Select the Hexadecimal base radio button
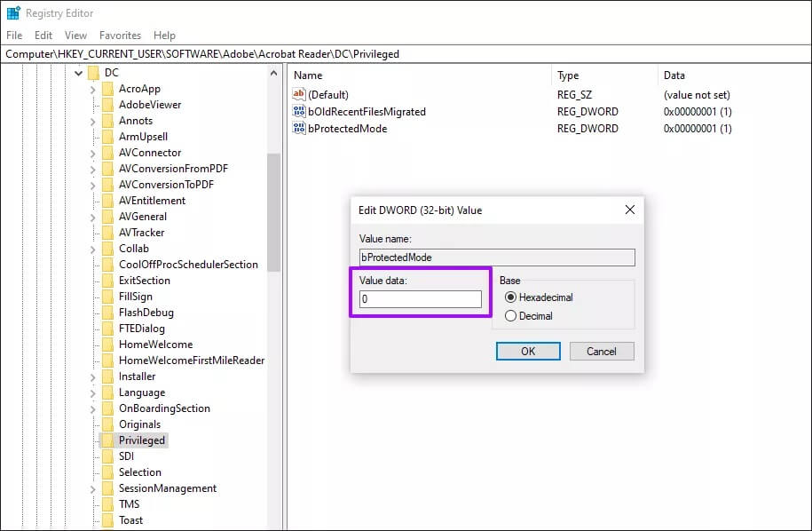 coord(510,297)
